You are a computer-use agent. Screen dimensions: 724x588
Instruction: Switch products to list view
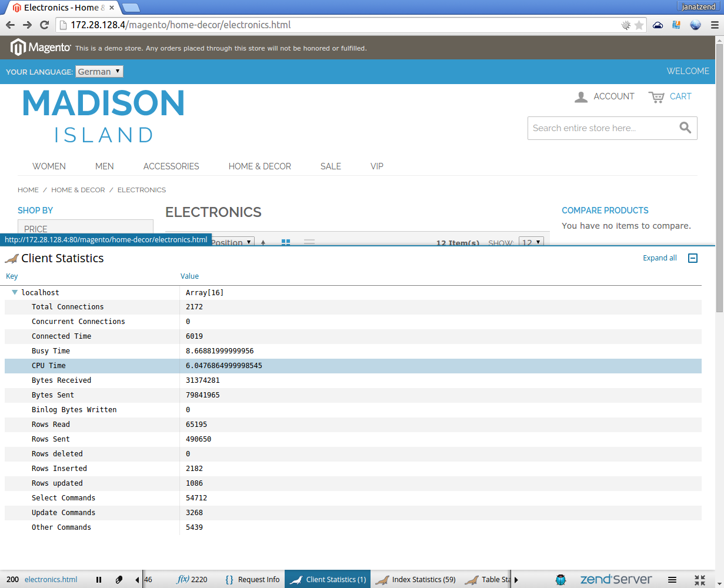point(309,242)
